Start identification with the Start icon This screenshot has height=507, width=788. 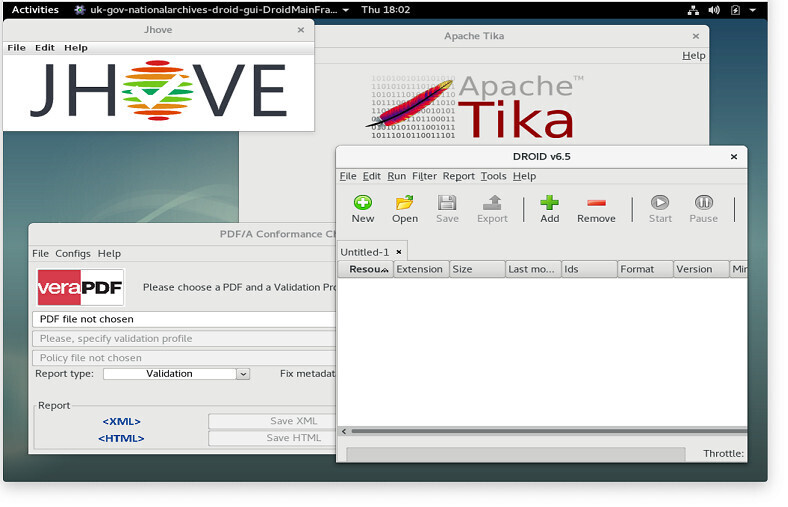(x=660, y=203)
